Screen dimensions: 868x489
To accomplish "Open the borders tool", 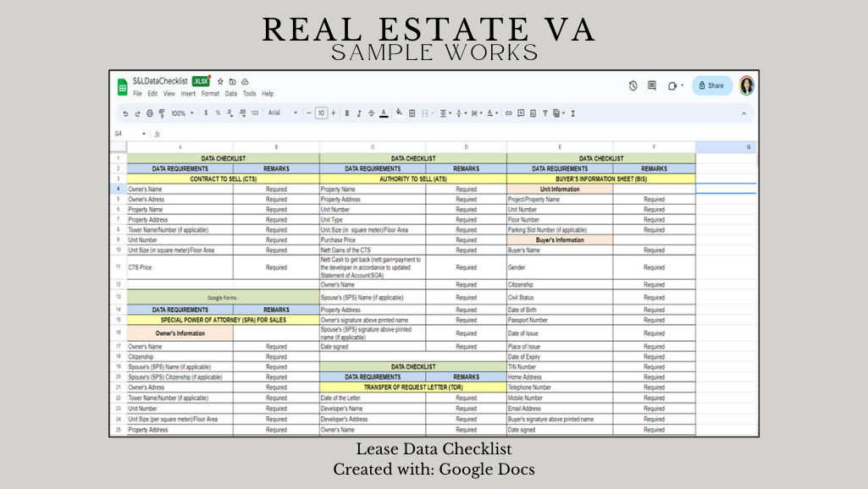I will click(x=412, y=113).
